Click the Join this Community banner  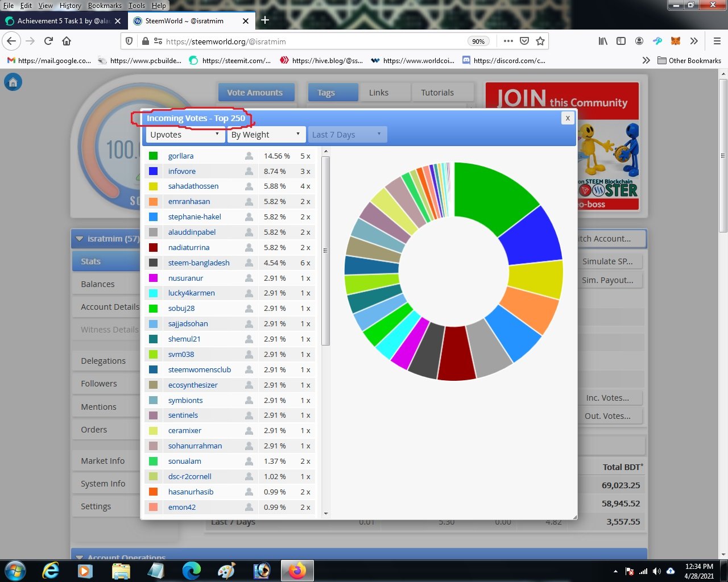(562, 147)
